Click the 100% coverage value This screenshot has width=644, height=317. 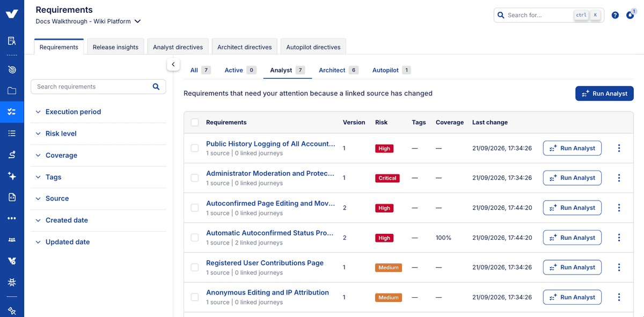(x=443, y=238)
